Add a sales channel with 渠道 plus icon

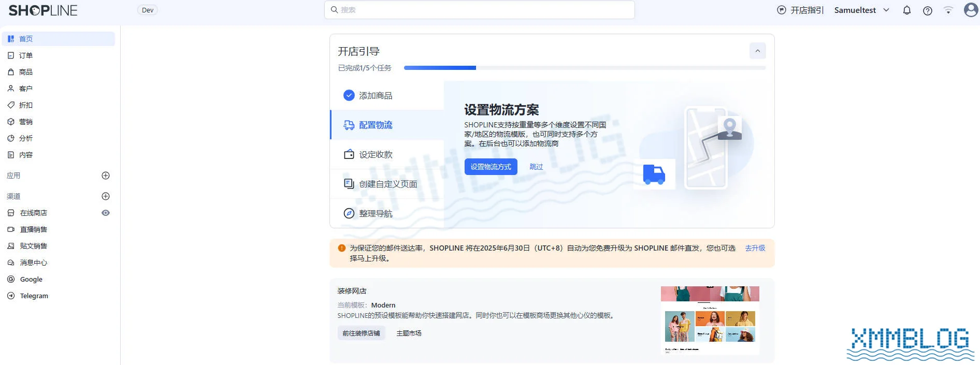(106, 196)
